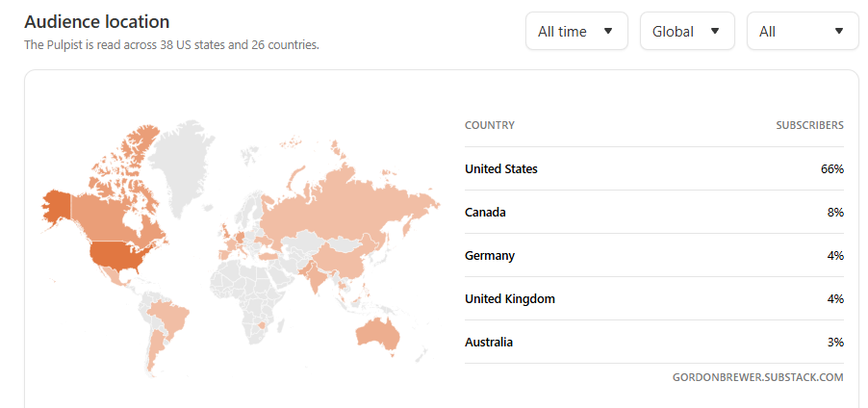This screenshot has height=408, width=868.
Task: Select the United Kingdom table row
Action: coord(653,298)
